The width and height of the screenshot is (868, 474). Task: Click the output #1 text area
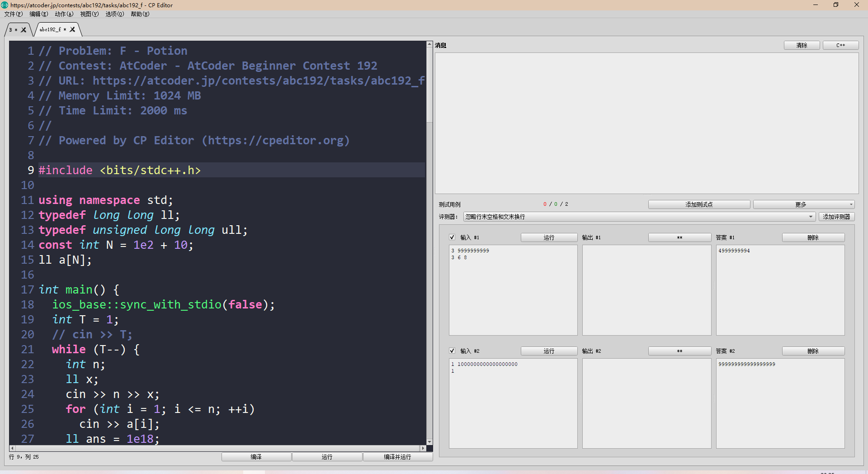pos(646,290)
